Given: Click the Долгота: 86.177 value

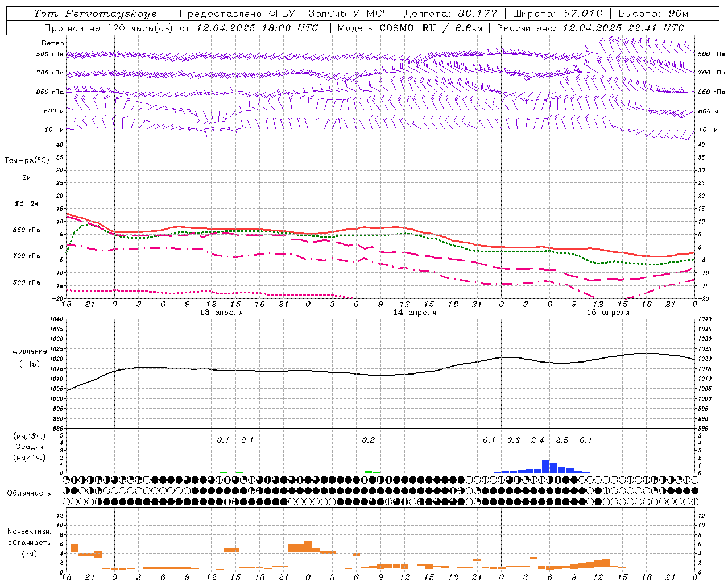Looking at the screenshot, I should point(450,14).
